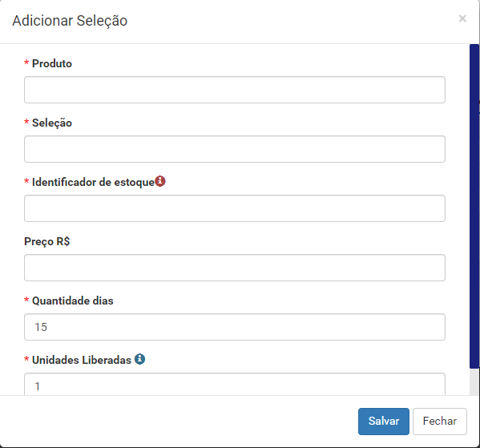Click the Identificador de estoque label text
480x448 pixels.
[93, 182]
